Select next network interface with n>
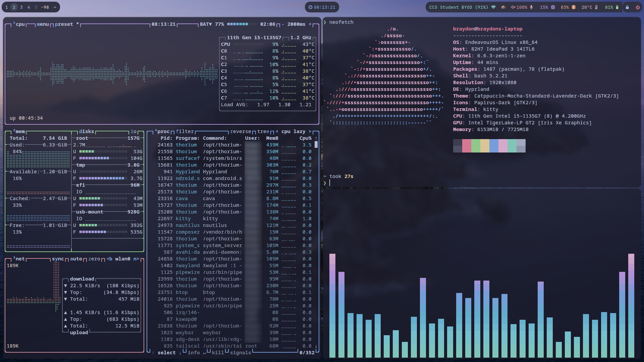The width and height of the screenshot is (644, 362). (x=136, y=259)
